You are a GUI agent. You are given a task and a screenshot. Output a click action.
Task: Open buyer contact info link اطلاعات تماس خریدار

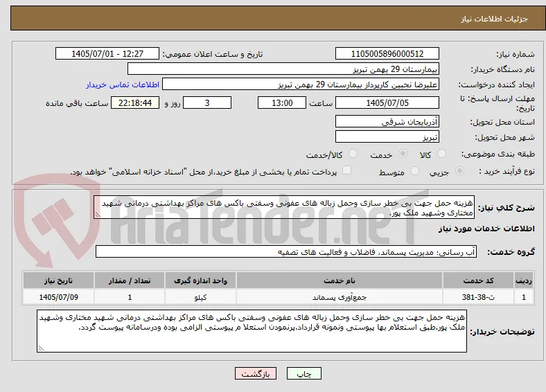tap(123, 84)
